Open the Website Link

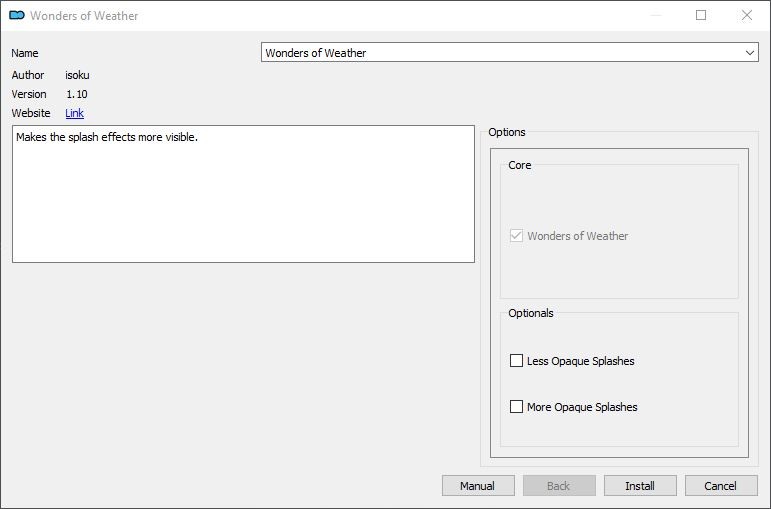point(74,113)
